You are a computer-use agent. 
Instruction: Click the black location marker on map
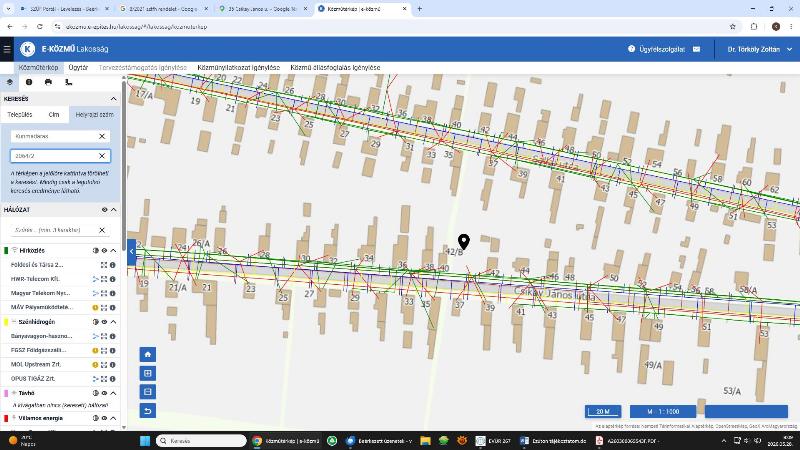tap(463, 242)
